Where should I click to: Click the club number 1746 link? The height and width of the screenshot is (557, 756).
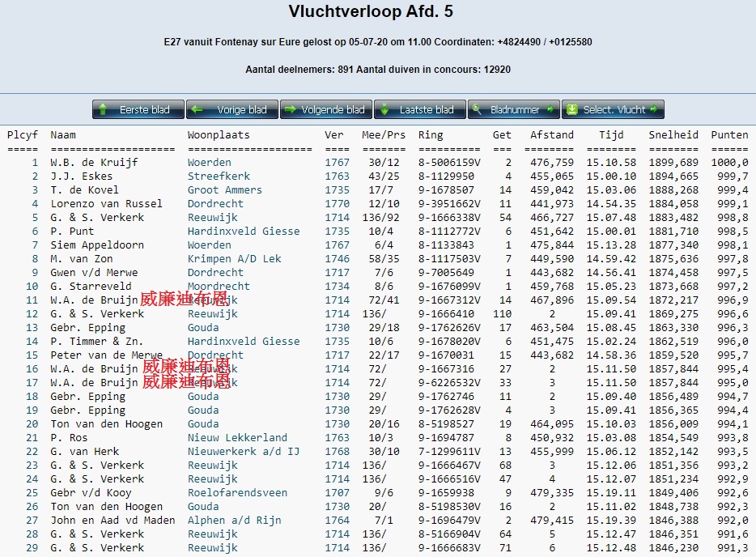point(337,259)
